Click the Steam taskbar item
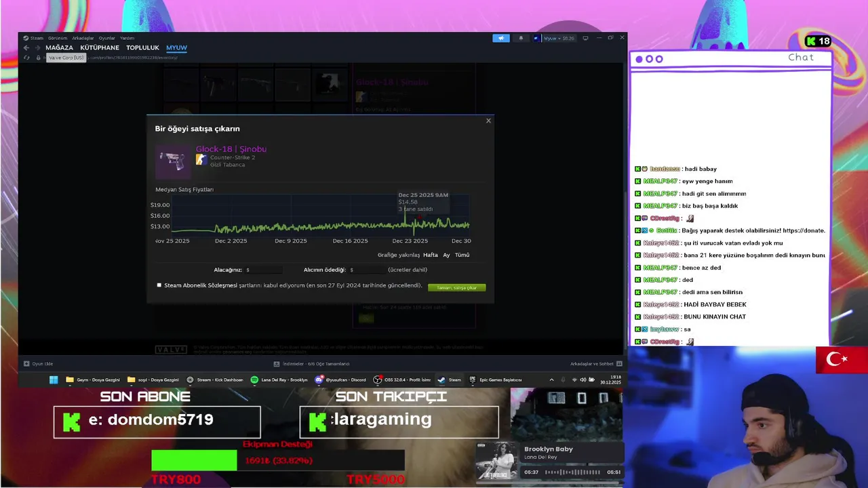 (x=449, y=380)
